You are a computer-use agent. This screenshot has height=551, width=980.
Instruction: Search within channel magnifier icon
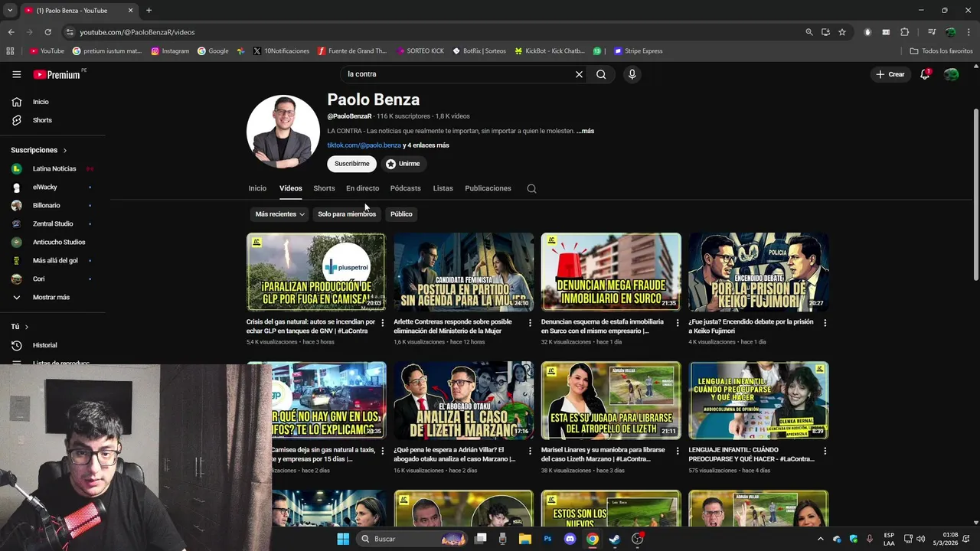[x=531, y=188]
